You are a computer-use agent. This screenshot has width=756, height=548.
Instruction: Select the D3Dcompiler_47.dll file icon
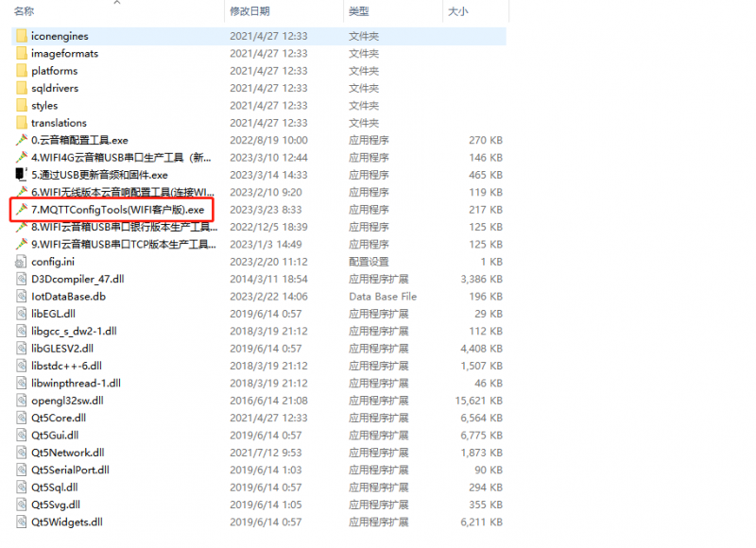click(x=22, y=279)
